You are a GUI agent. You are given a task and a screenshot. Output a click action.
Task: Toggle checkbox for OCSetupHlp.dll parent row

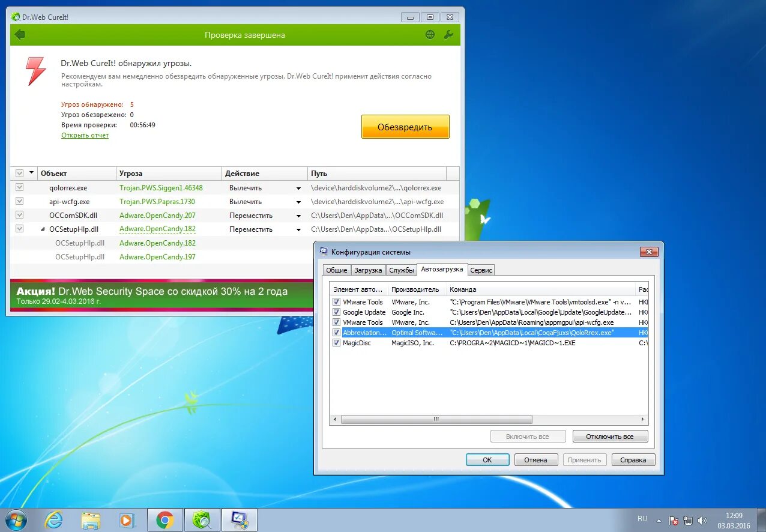(20, 229)
